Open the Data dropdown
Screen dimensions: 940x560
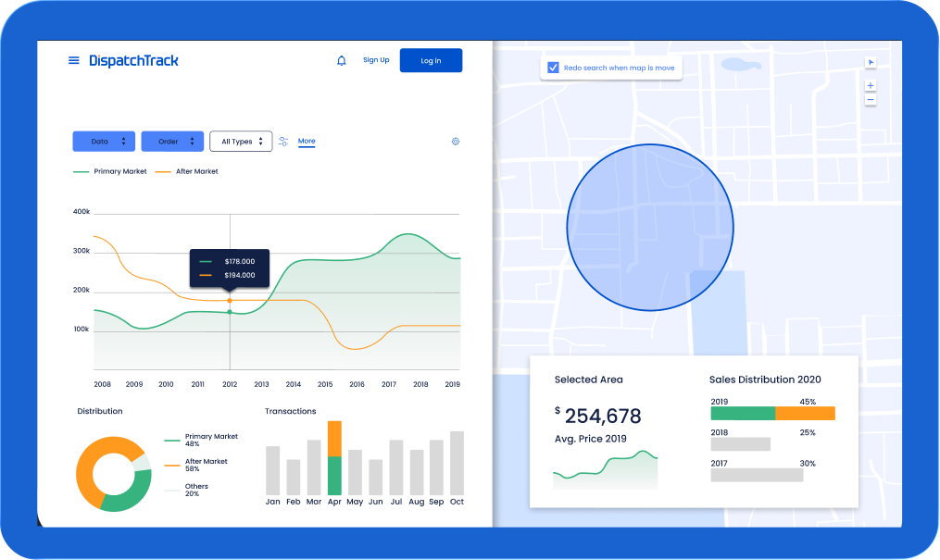[104, 142]
